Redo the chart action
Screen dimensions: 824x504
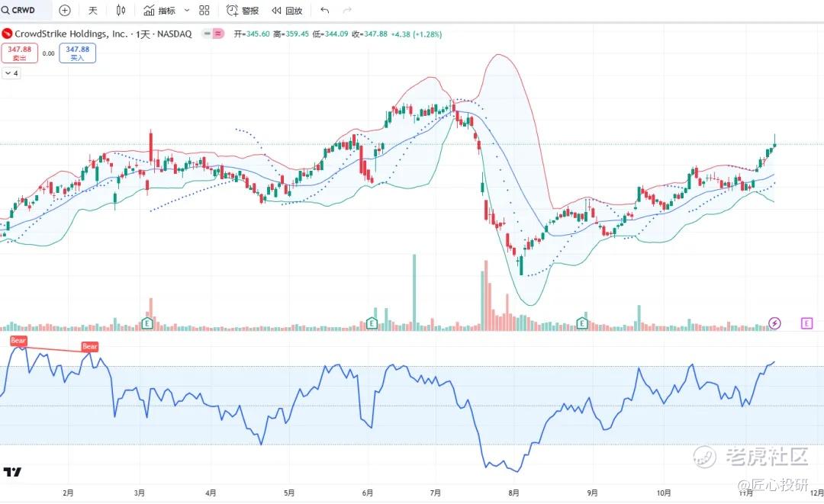[x=347, y=10]
